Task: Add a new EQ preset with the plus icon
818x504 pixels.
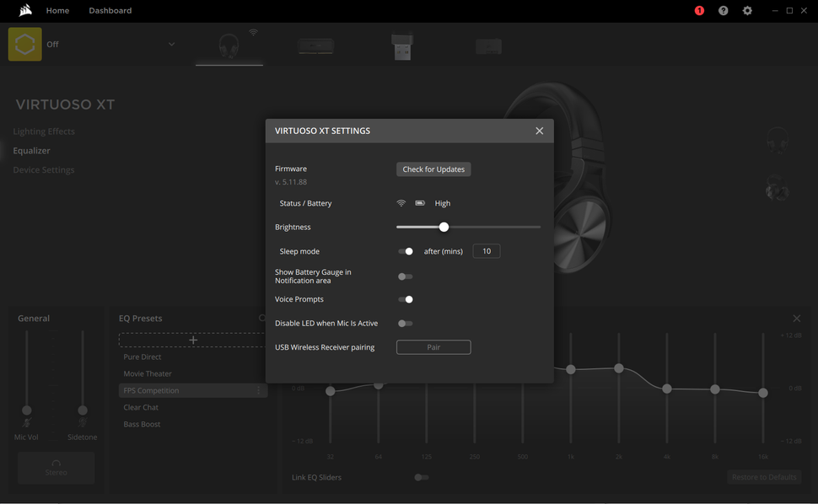Action: tap(193, 340)
